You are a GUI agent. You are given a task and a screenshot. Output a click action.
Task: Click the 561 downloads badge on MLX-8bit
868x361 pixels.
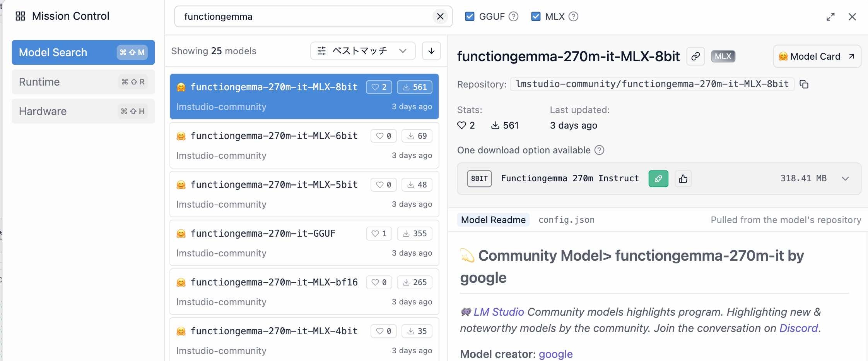pyautogui.click(x=415, y=87)
